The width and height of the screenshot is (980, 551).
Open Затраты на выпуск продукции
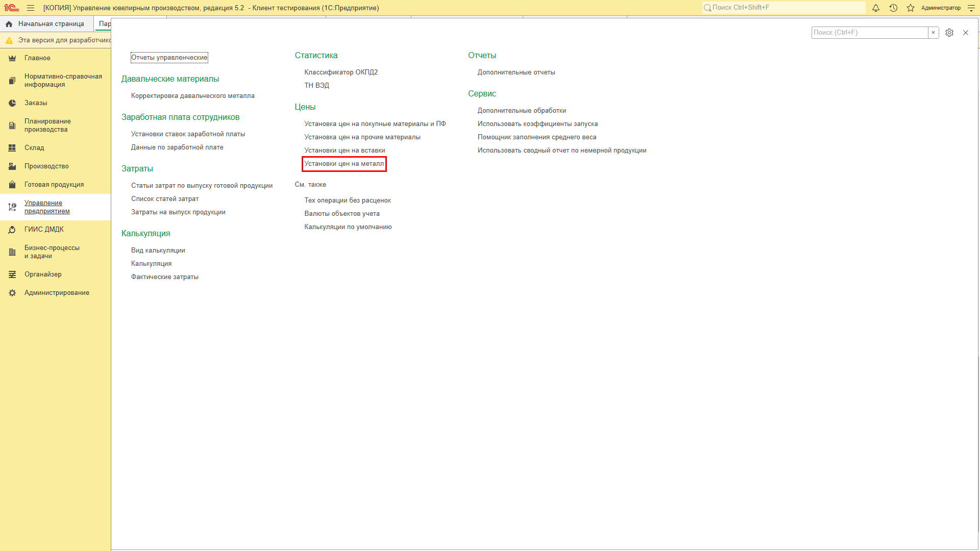pyautogui.click(x=178, y=212)
